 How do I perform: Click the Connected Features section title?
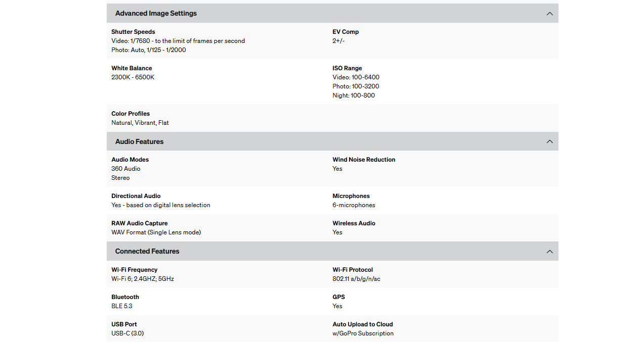tap(147, 252)
